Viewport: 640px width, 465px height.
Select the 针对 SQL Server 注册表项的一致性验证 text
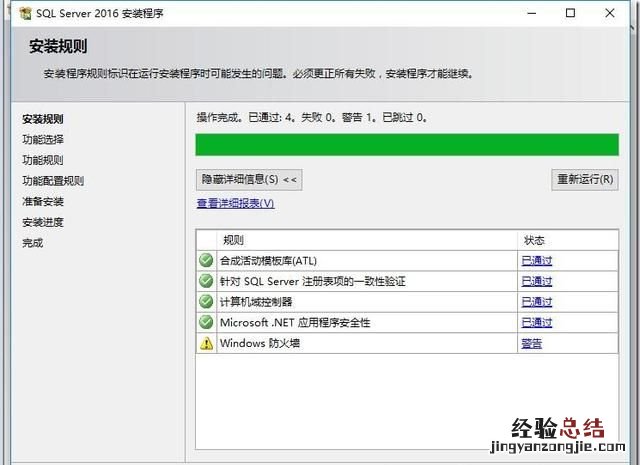(313, 281)
